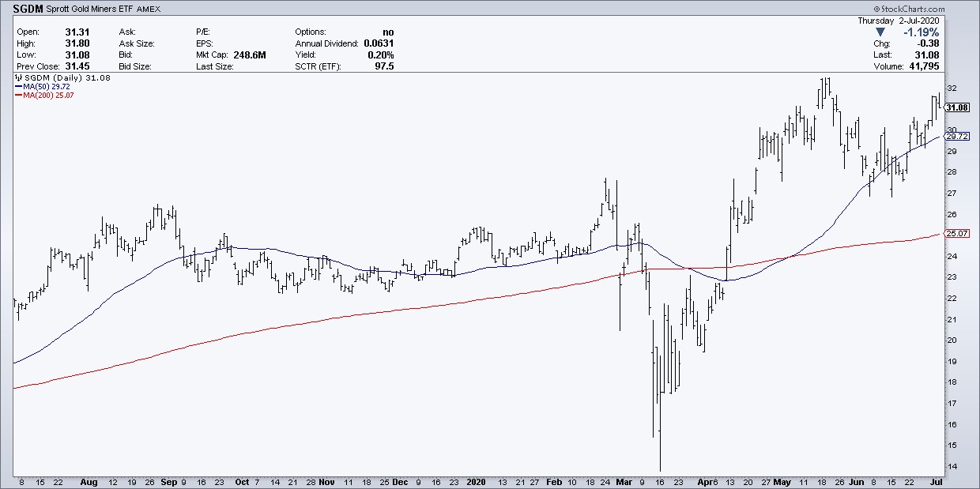
Task: Click the red MA(200) legend line marker
Action: [x=21, y=96]
